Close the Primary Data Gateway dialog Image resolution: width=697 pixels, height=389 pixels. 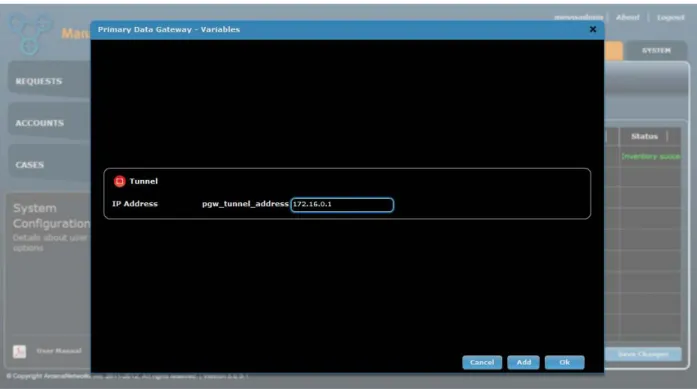(593, 29)
